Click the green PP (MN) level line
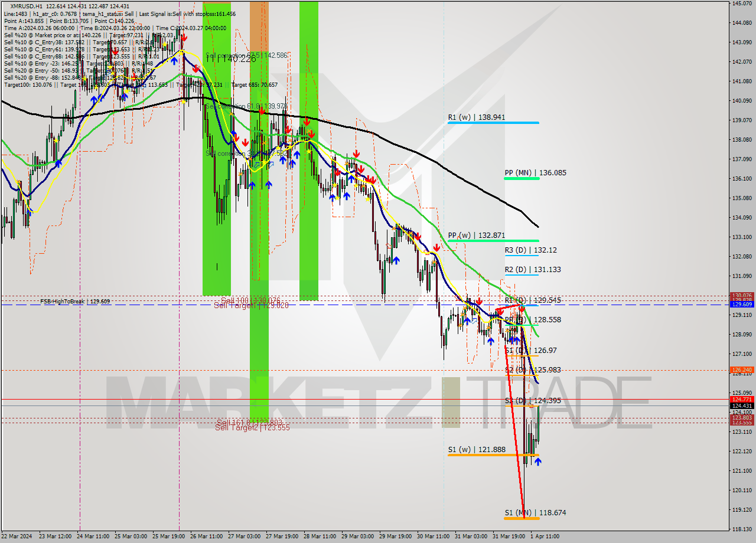Image resolution: width=756 pixels, height=543 pixels. (x=522, y=178)
